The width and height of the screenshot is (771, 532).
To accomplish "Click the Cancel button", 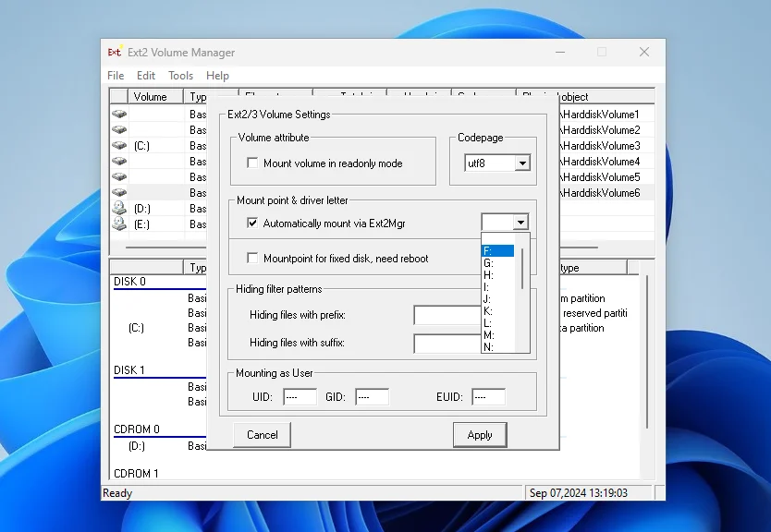I will pos(262,435).
